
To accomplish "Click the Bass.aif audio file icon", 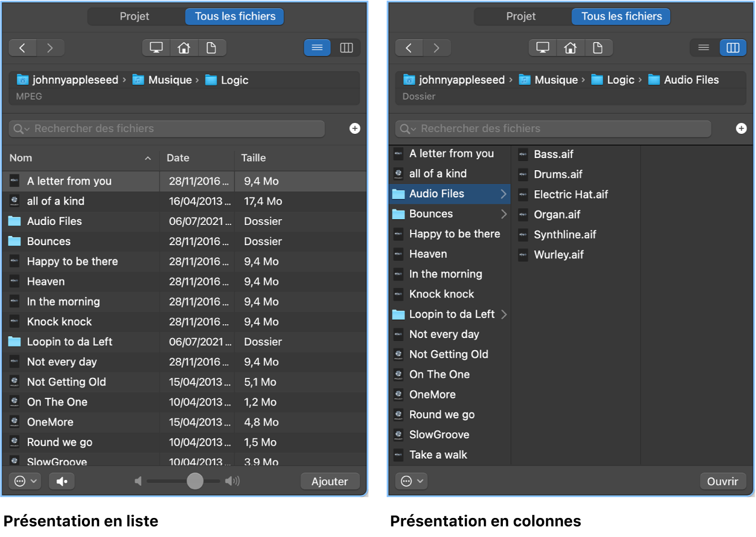I will point(523,154).
